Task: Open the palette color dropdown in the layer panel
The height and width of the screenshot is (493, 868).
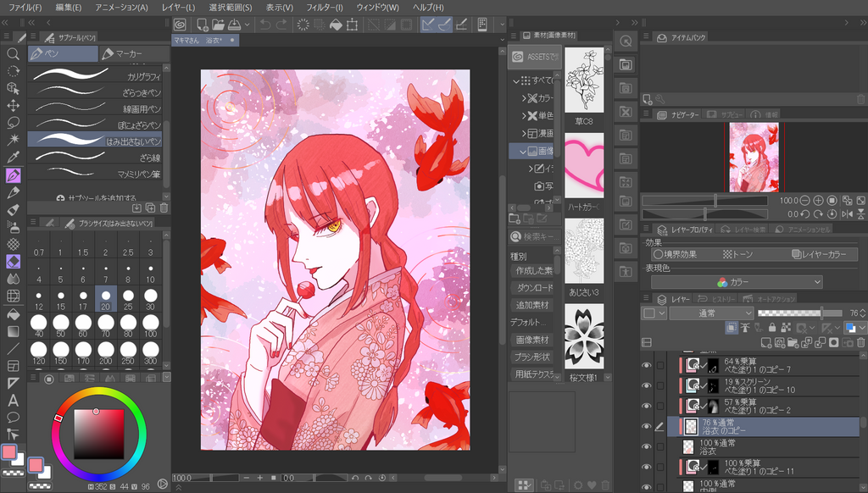Action: coord(654,313)
